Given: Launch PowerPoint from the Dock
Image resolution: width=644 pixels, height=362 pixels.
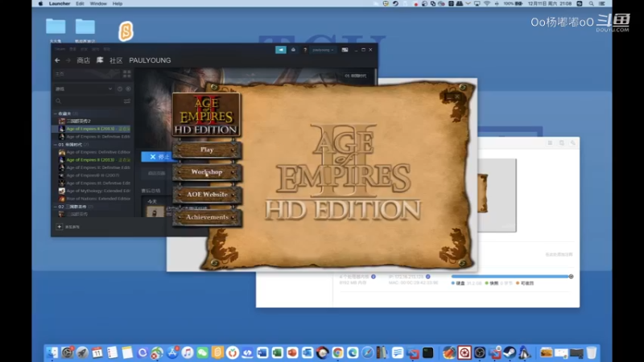Looking at the screenshot, I should (292, 352).
